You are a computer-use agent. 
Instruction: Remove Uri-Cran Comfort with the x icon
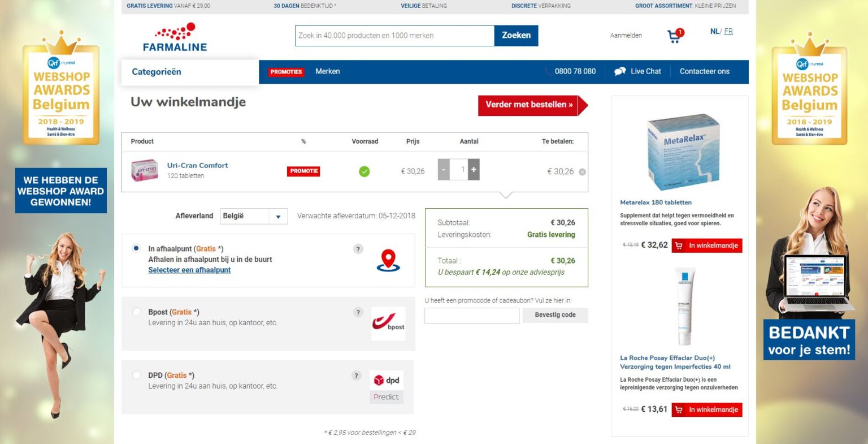tap(581, 171)
